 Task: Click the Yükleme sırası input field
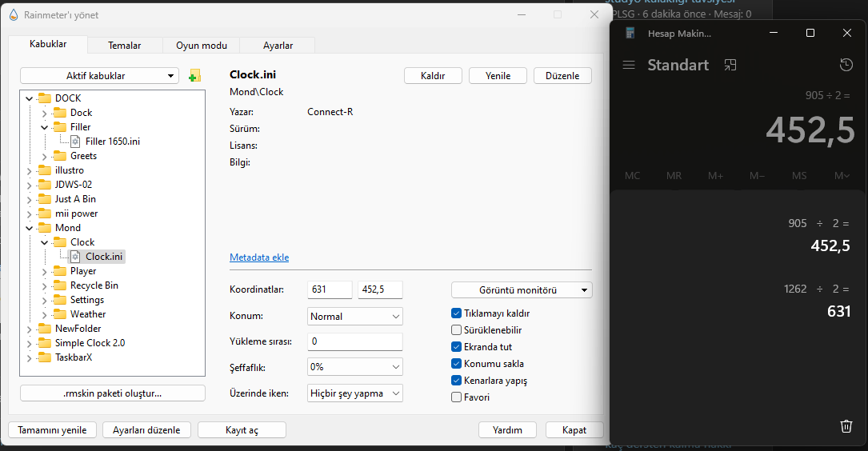354,341
